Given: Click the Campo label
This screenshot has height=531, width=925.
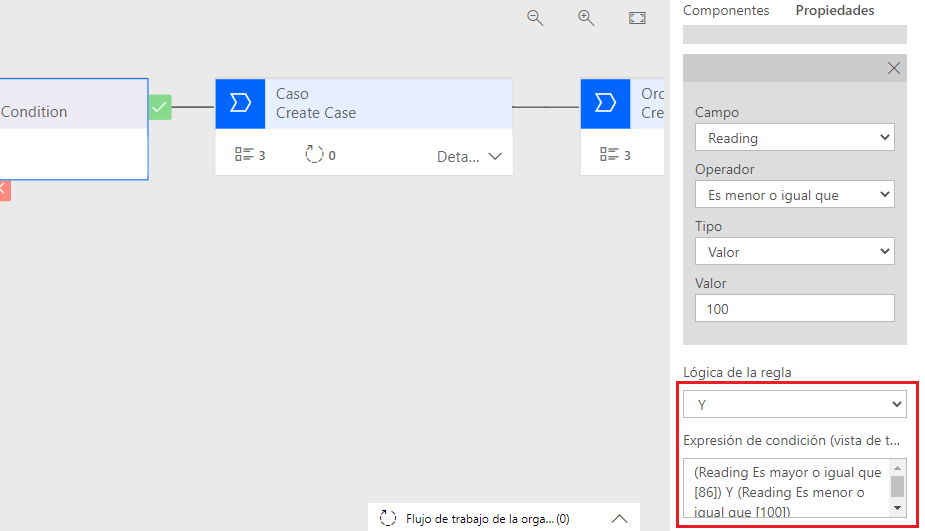Looking at the screenshot, I should (717, 113).
